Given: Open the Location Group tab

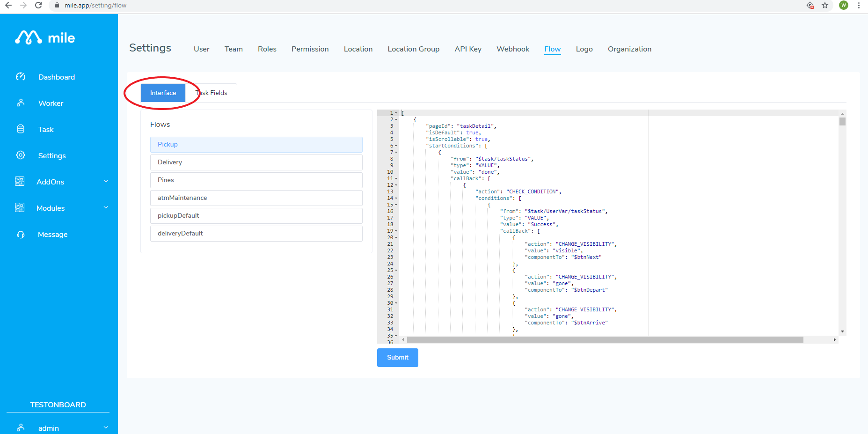Looking at the screenshot, I should (x=414, y=49).
